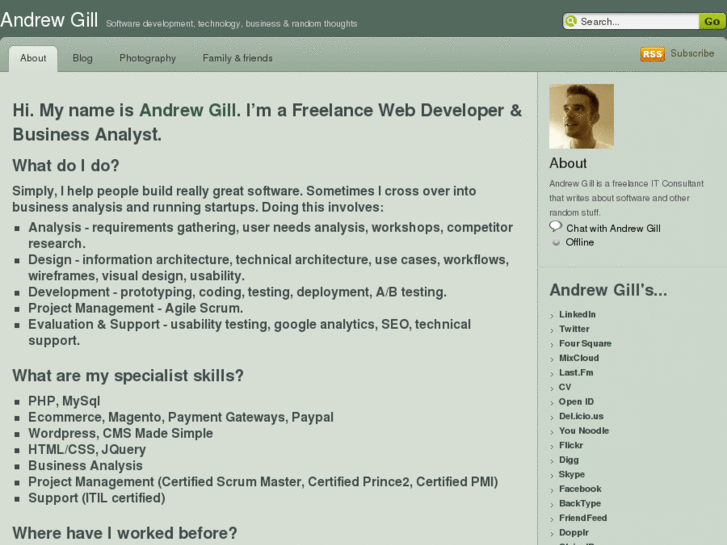Visit the You Noodle link
727x545 pixels.
click(584, 430)
